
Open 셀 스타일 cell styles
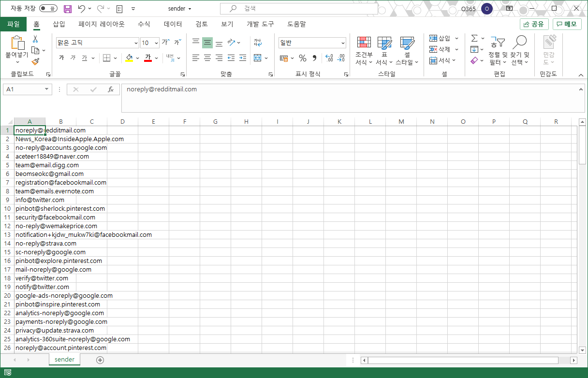point(407,51)
